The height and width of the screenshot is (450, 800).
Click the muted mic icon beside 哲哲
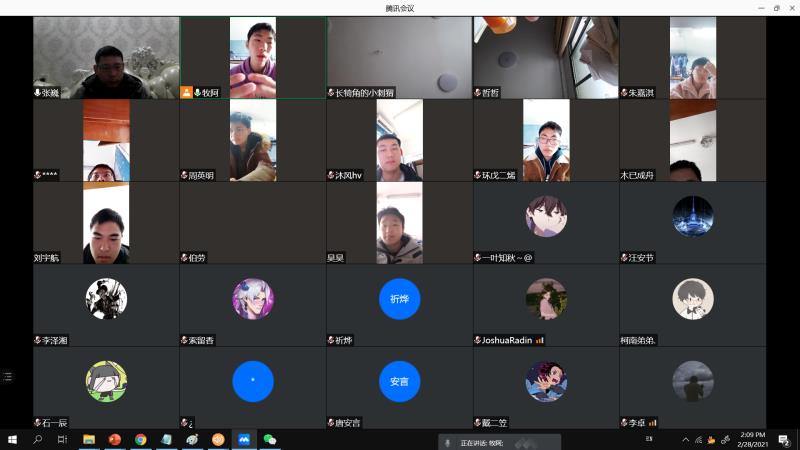click(x=478, y=92)
